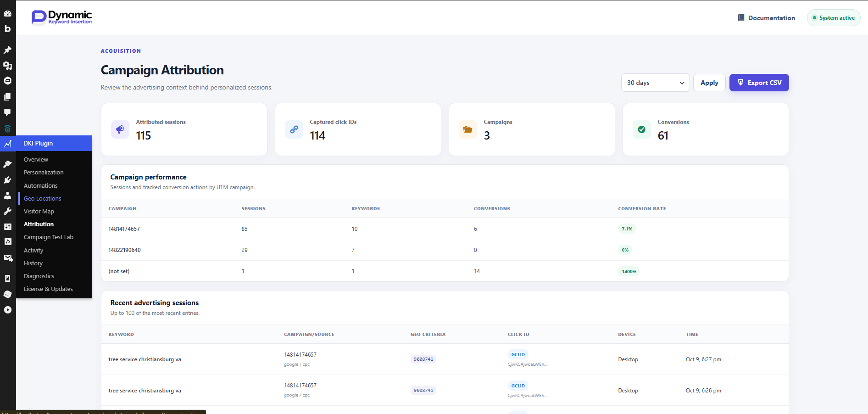Navigate to Geo Locations
868x414 pixels.
(x=42, y=198)
